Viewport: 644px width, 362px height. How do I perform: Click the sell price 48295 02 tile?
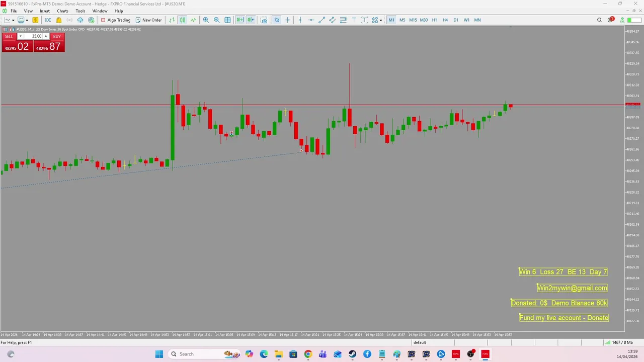[x=18, y=46]
